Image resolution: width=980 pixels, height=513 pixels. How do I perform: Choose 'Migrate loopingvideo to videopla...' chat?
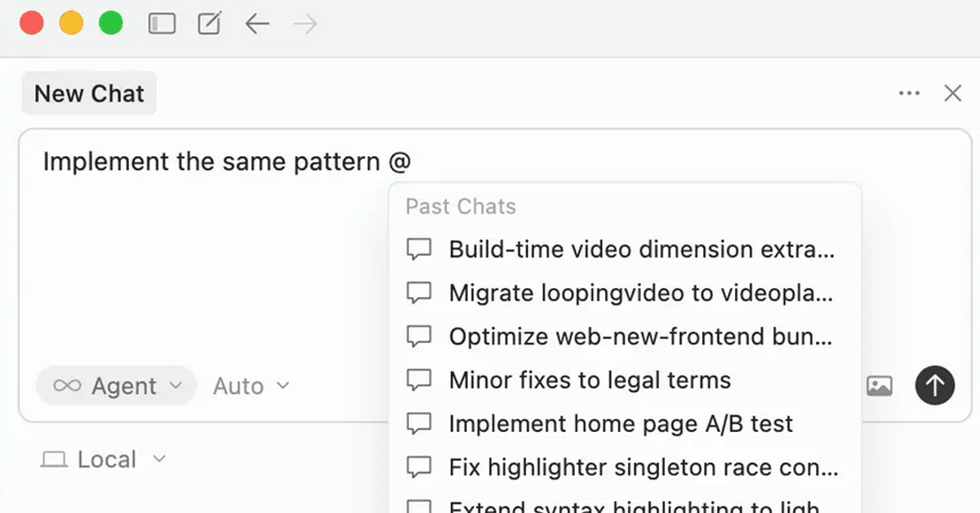pos(625,292)
